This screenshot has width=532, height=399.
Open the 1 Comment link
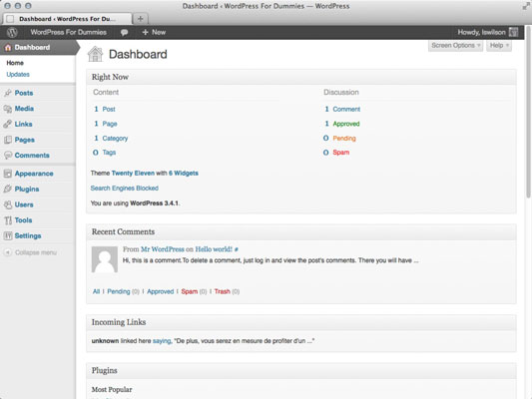(x=342, y=109)
